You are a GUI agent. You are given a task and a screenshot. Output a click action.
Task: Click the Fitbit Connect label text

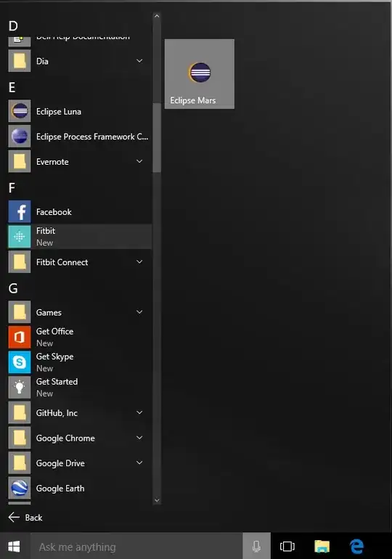[x=62, y=262]
